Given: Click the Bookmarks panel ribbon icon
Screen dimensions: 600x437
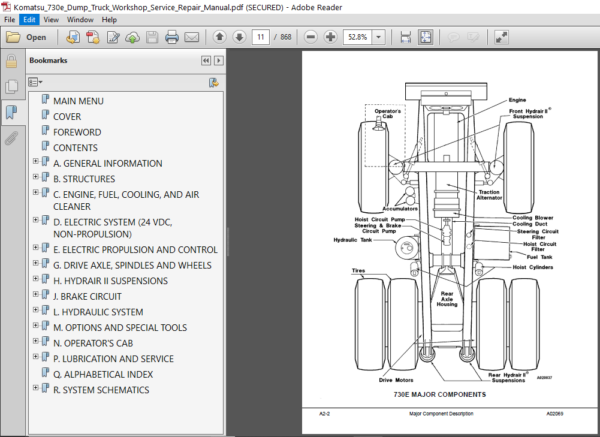Looking at the screenshot, I should pos(11,112).
